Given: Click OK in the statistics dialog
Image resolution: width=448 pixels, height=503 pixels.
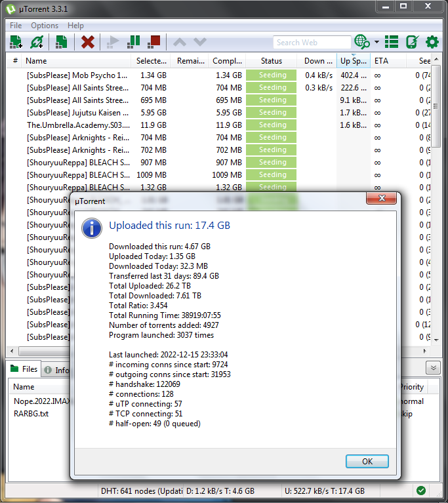Looking at the screenshot, I should coord(367,461).
